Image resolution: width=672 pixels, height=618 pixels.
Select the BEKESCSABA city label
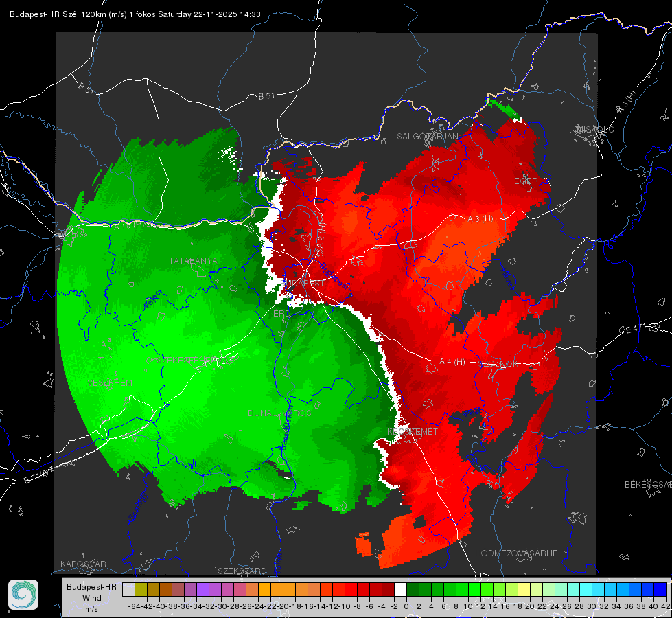(648, 485)
